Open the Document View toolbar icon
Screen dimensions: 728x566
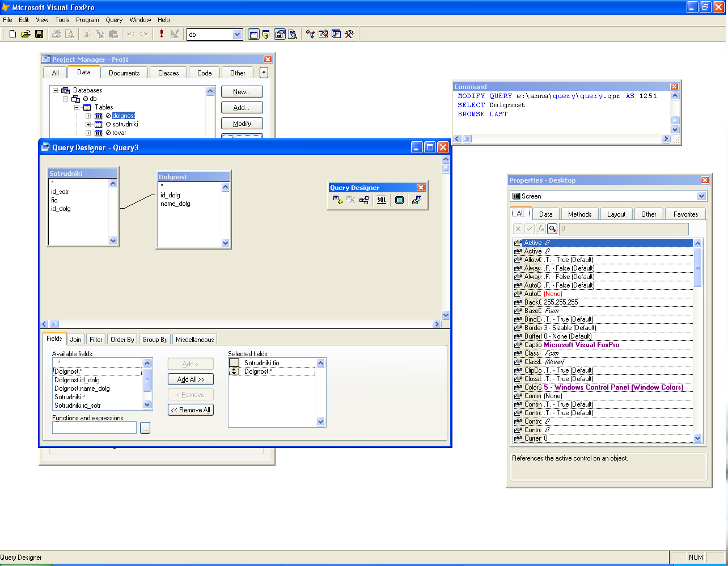click(293, 35)
